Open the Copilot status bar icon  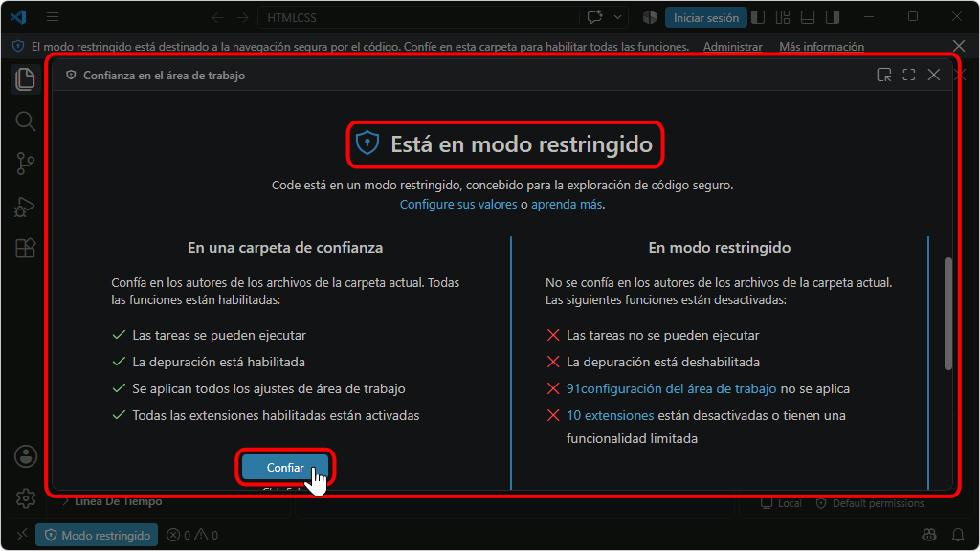pos(929,535)
